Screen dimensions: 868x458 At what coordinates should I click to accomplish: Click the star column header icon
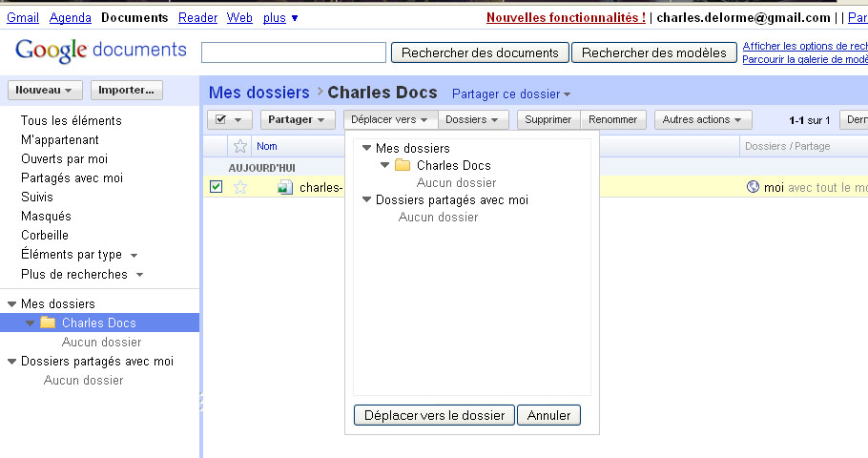pos(239,146)
